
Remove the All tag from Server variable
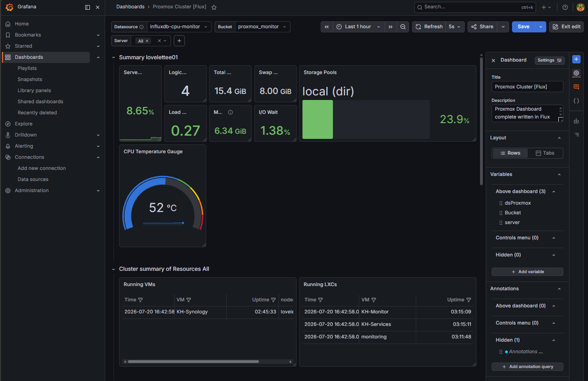(147, 41)
